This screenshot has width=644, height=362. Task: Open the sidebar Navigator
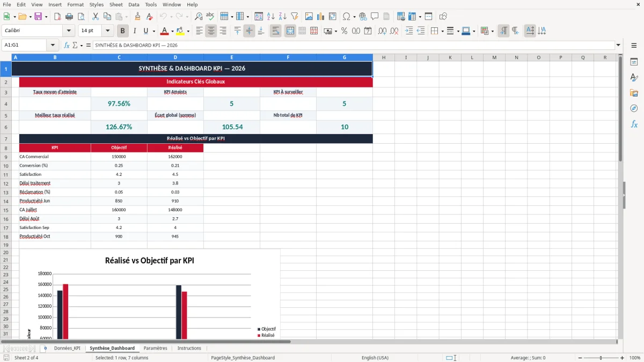[x=634, y=108]
